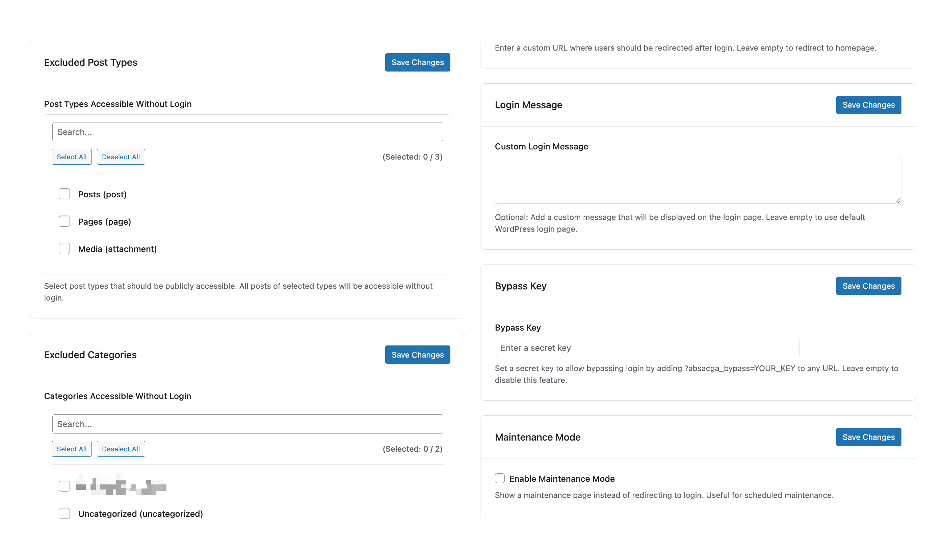Save changes for Login Message
This screenshot has width=944, height=560.
tap(868, 105)
